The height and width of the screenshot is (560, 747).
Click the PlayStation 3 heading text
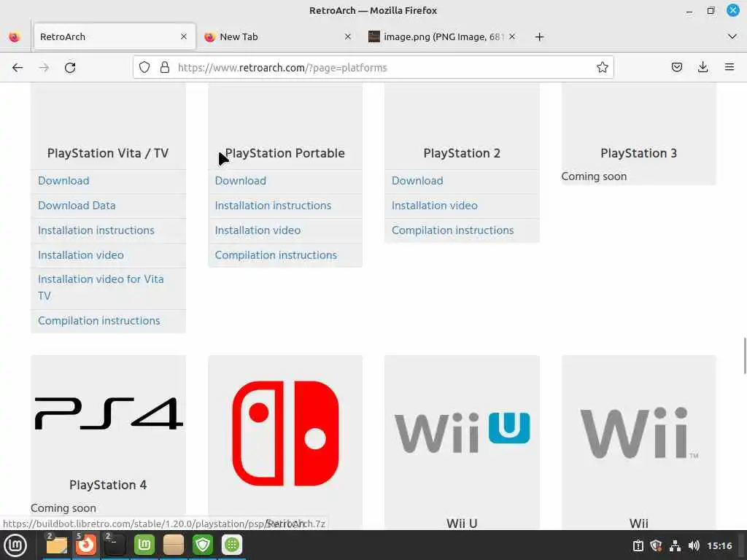tap(639, 153)
